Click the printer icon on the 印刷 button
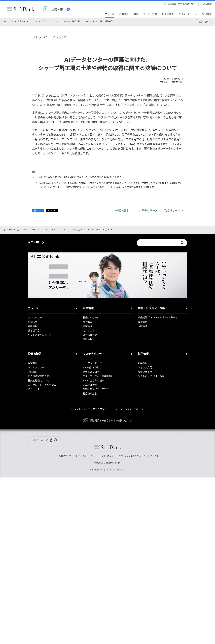Viewport: 215px width, 644px height. coord(201,22)
